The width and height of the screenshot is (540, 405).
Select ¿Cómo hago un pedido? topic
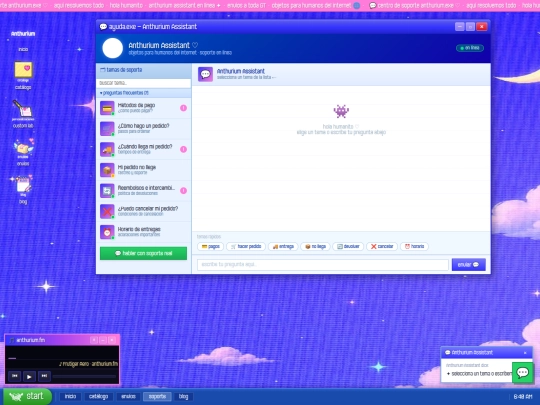click(144, 129)
